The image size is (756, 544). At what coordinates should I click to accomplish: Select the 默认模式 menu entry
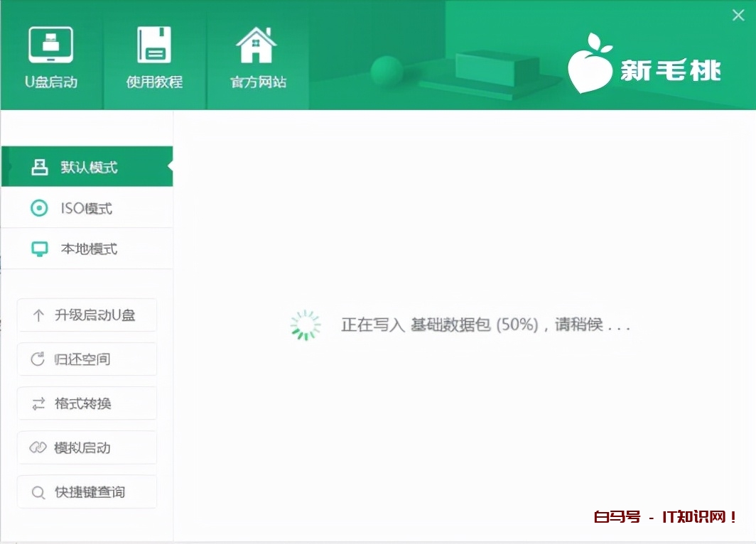pyautogui.click(x=85, y=165)
